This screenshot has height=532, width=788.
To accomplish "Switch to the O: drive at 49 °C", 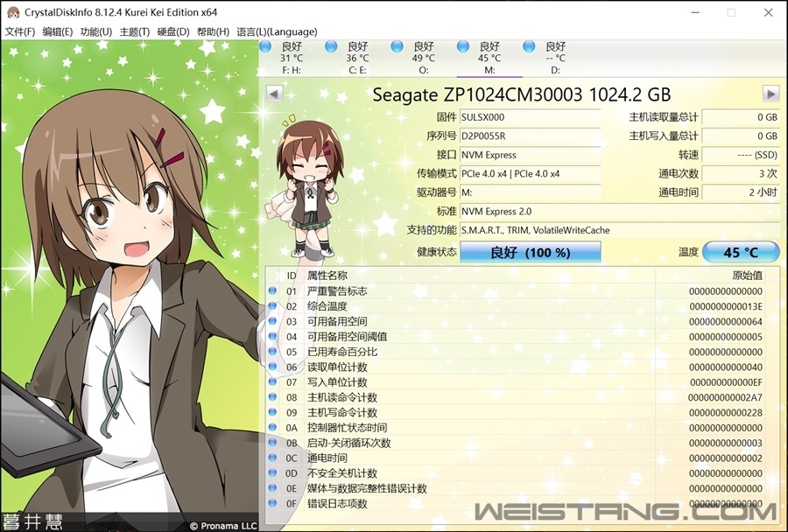I will tap(423, 58).
